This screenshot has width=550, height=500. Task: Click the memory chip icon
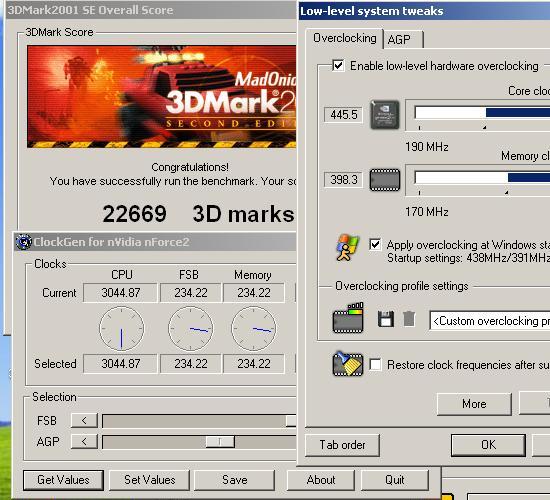click(x=385, y=180)
